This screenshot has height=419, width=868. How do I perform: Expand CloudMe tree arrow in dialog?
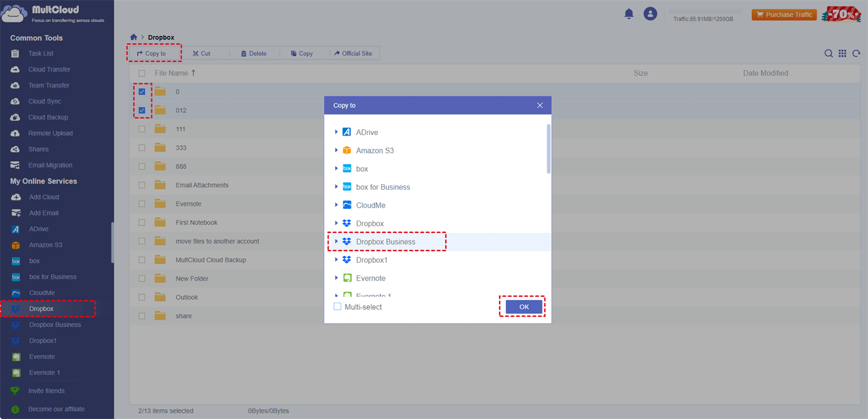(x=337, y=205)
